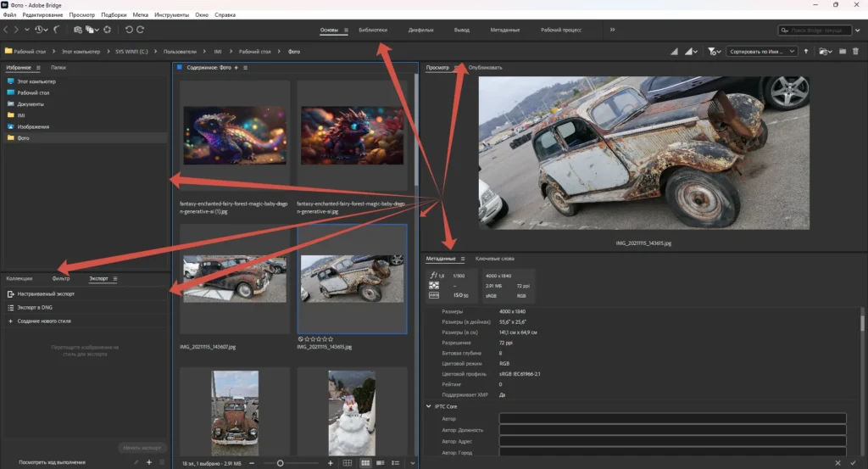Rotate image clockwise
868x469 pixels.
point(140,30)
